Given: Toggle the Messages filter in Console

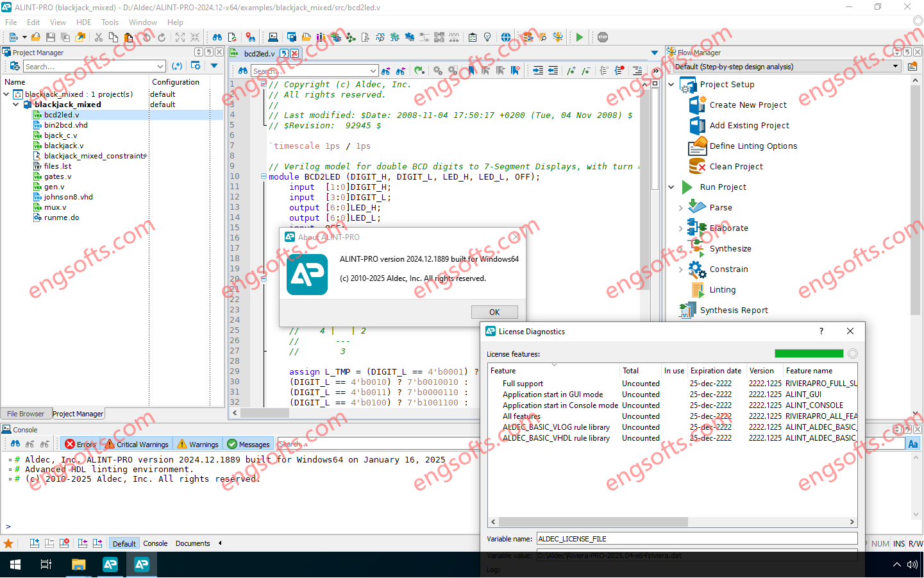Looking at the screenshot, I should point(249,444).
